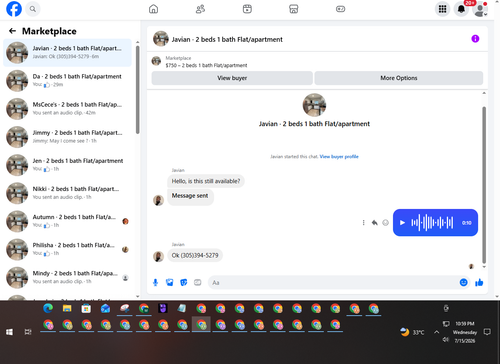The height and width of the screenshot is (364, 500).
Task: Open conversation information purple icon
Action: click(x=475, y=39)
